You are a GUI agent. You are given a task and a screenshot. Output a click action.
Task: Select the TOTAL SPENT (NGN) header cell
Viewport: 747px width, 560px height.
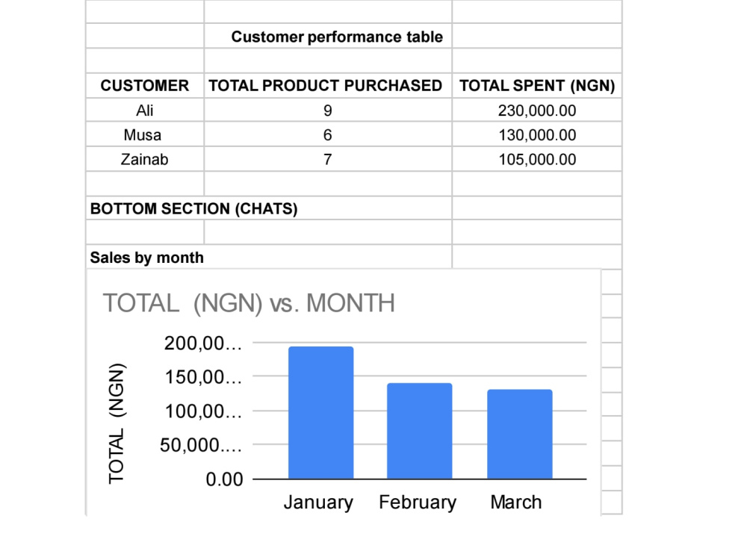pos(537,85)
